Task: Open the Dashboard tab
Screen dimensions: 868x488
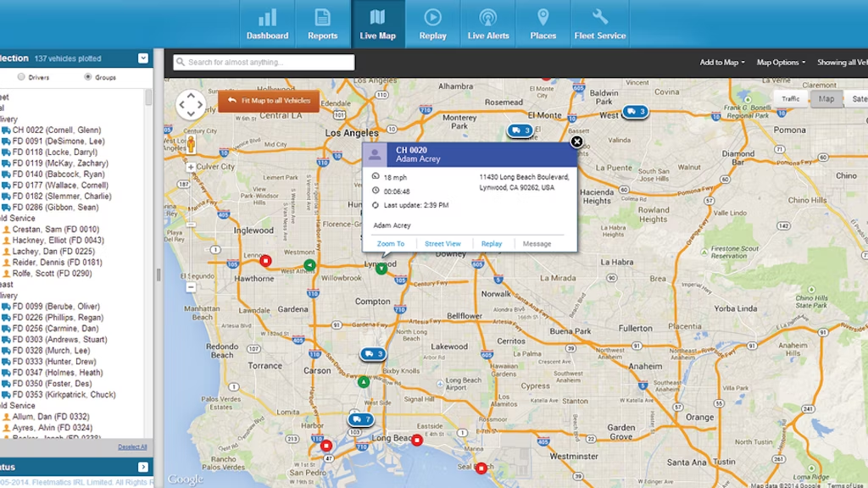Action: [x=267, y=24]
